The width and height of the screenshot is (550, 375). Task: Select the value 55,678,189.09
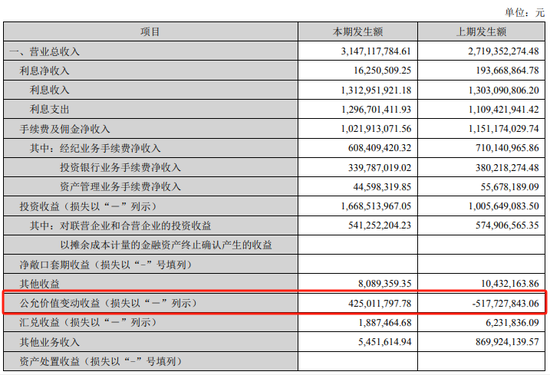pos(510,187)
